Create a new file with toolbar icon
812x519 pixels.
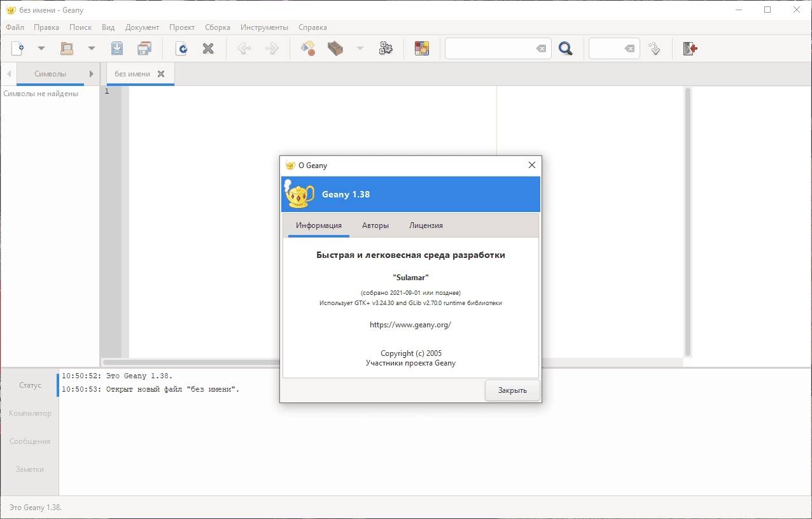(x=18, y=48)
